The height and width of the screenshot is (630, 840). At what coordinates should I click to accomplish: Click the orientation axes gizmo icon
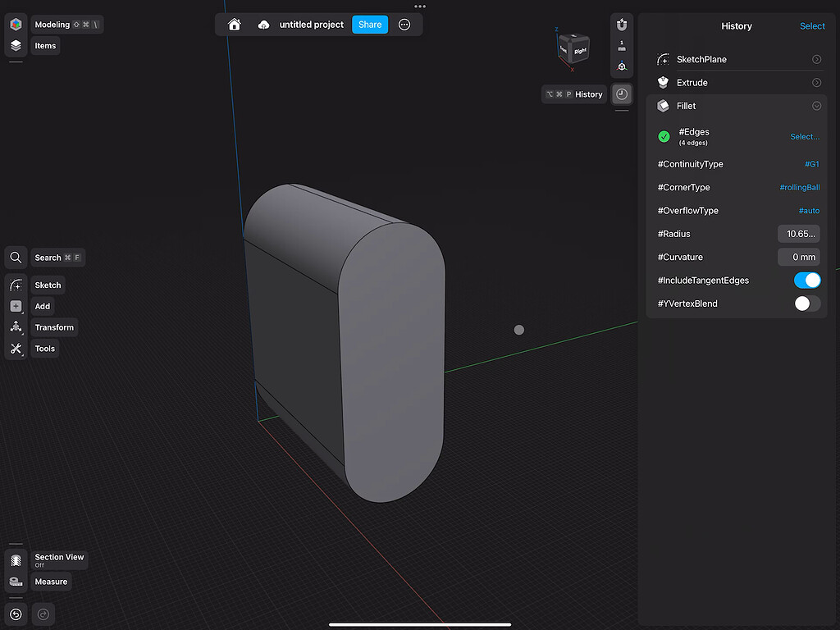622,68
